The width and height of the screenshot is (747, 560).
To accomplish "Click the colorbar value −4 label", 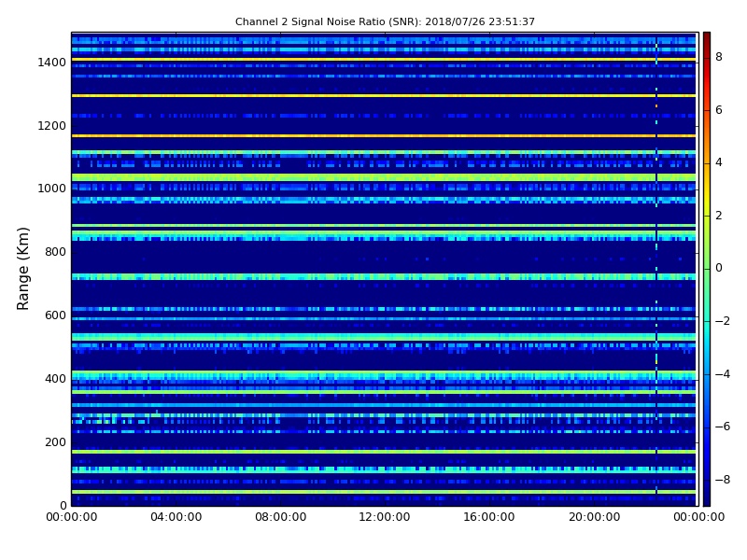I will (723, 374).
